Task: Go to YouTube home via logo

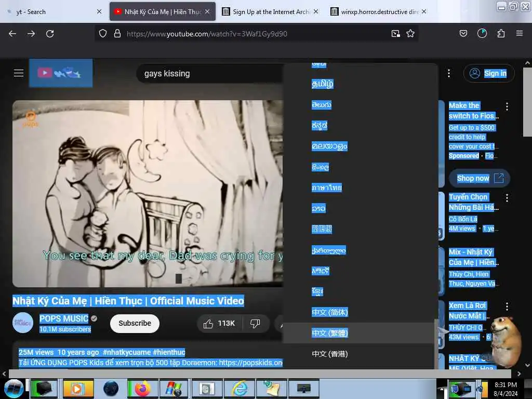Action: tap(61, 73)
